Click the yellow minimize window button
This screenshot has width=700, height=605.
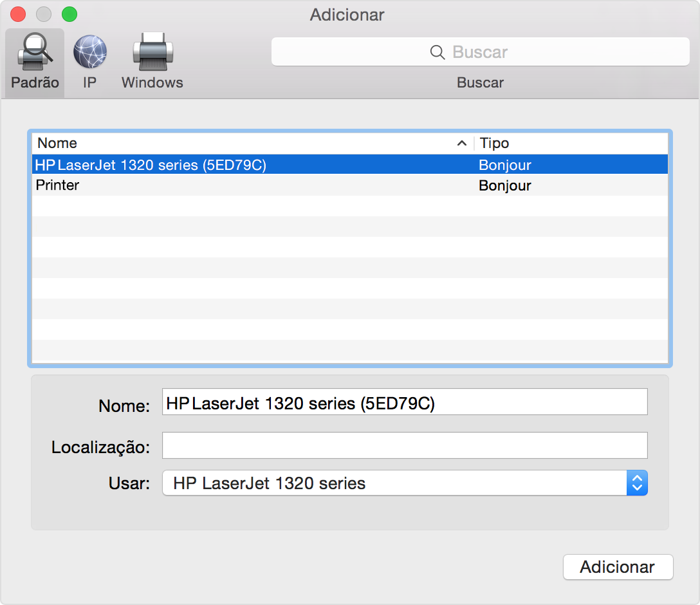44,14
